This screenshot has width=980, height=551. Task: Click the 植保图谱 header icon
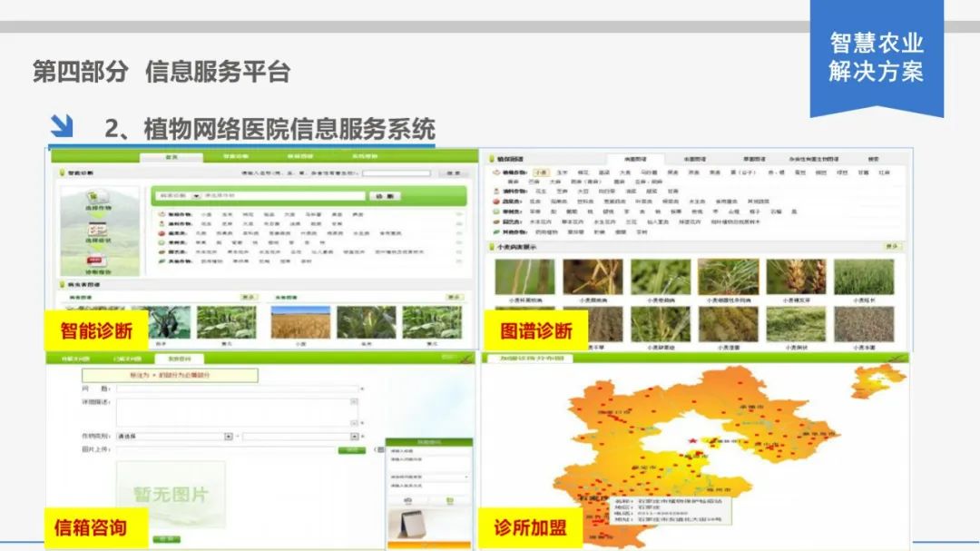click(x=491, y=160)
